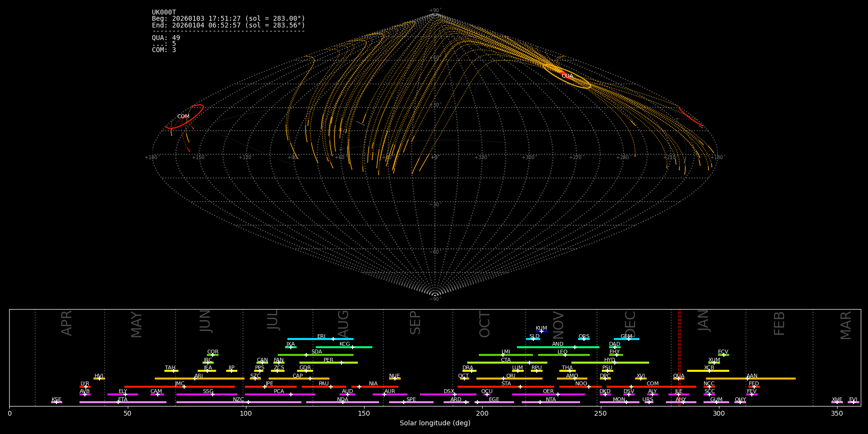The height and width of the screenshot is (434, 868).
Task: Click the QUA radiant label on the sky map
Action: (567, 76)
